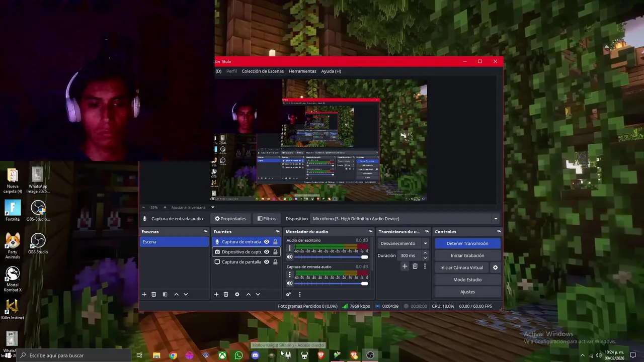This screenshot has width=644, height=362.
Task: Move scene up arrow in Escenas
Action: (176, 294)
